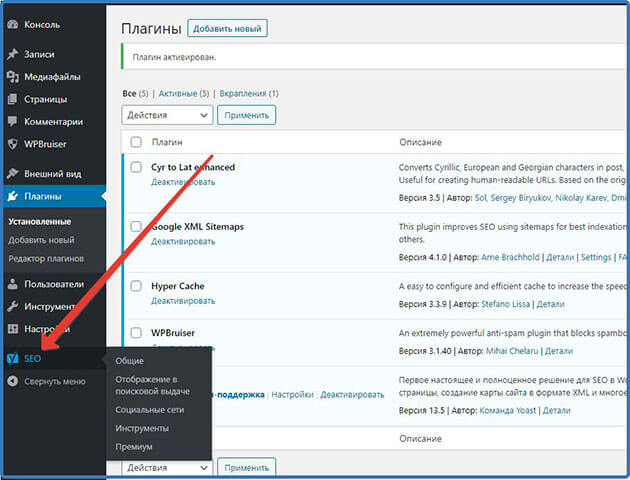Filter plugins by Активные (5)
This screenshot has width=630, height=480.
pyautogui.click(x=184, y=93)
